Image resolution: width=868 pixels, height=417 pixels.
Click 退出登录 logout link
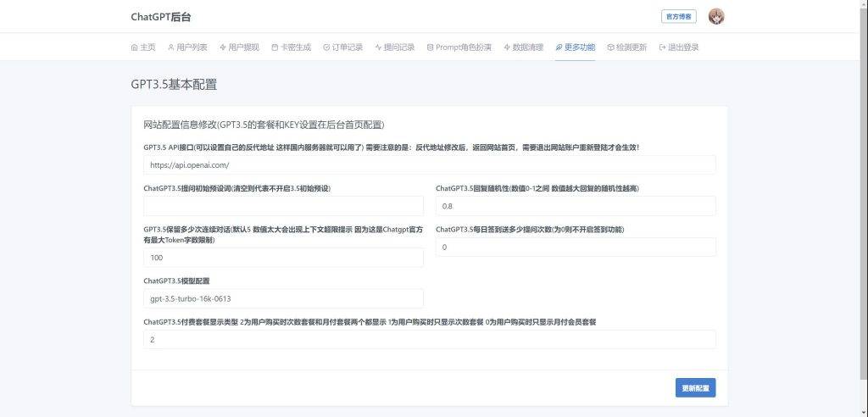pyautogui.click(x=679, y=47)
